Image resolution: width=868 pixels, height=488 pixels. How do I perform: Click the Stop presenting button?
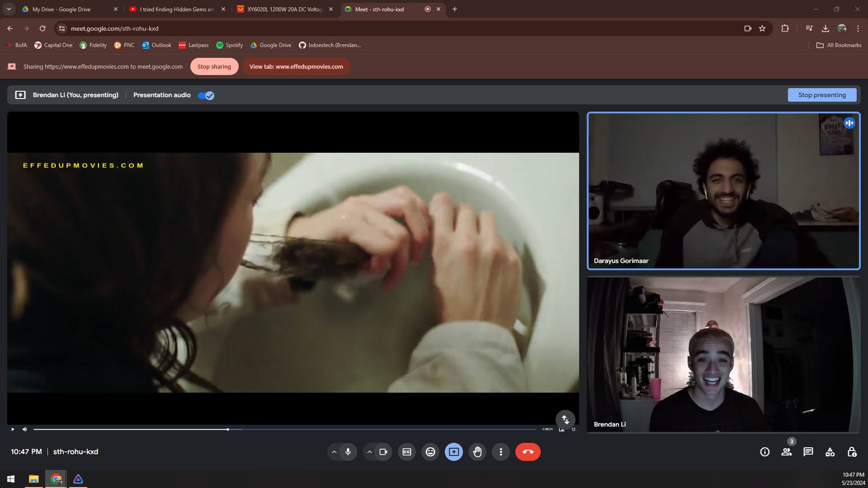point(821,95)
